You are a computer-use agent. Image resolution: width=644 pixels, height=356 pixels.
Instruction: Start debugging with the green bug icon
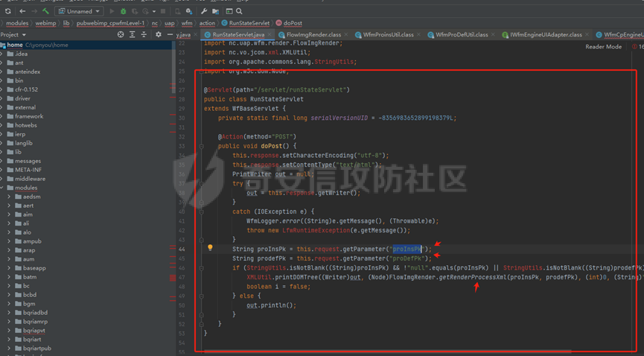point(123,11)
